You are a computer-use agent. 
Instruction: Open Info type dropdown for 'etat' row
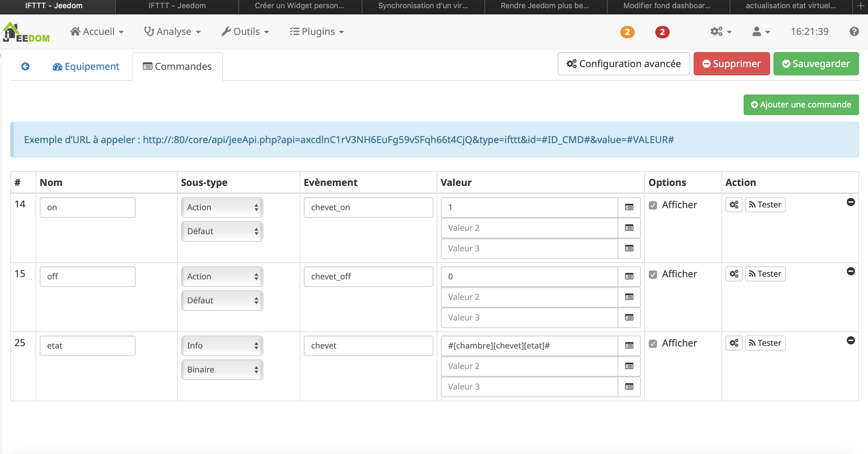click(222, 346)
